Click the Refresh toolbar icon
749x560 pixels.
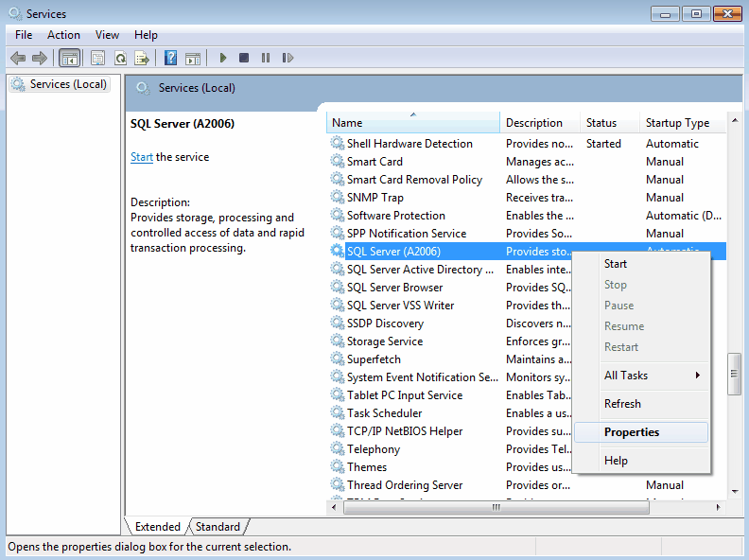[120, 59]
